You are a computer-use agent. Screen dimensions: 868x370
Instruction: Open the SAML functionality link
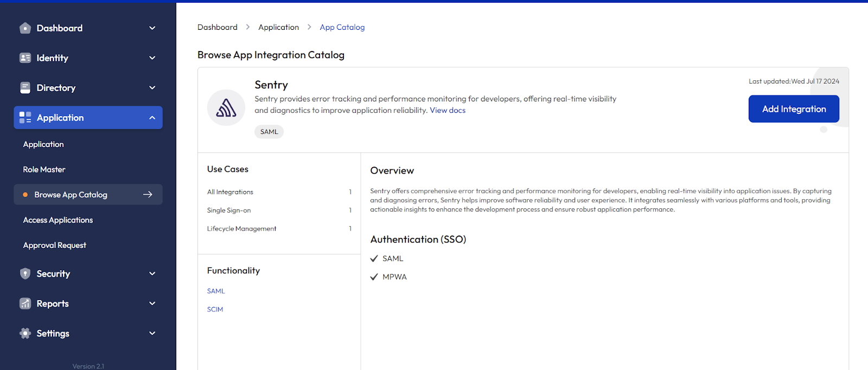coord(216,291)
